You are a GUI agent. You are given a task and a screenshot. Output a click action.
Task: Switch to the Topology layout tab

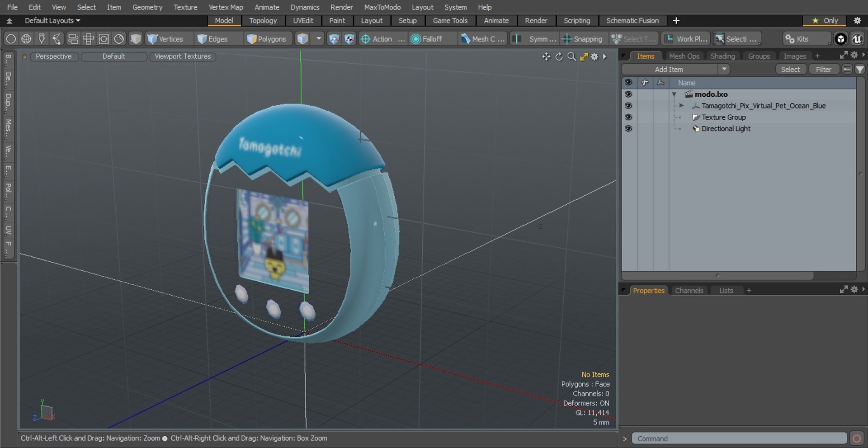(263, 20)
